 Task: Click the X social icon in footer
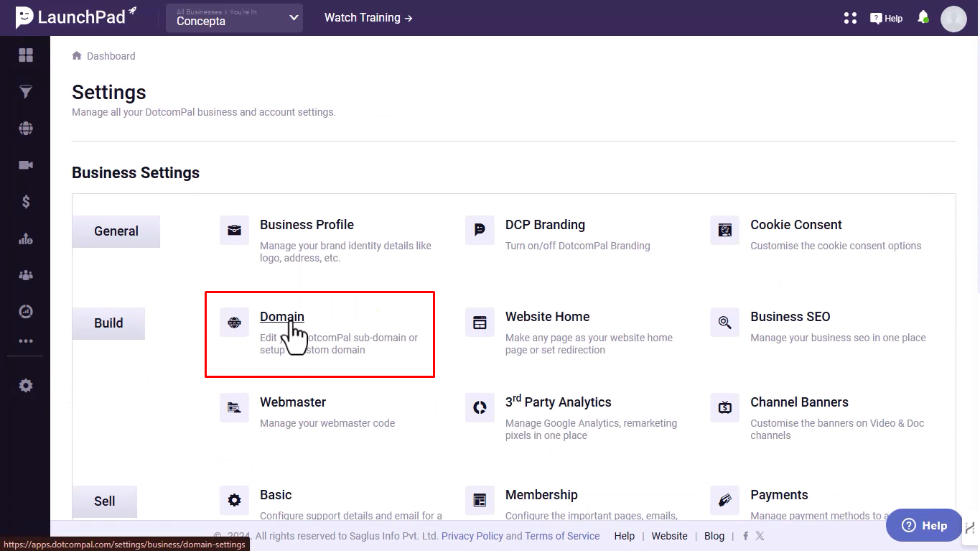click(x=760, y=536)
